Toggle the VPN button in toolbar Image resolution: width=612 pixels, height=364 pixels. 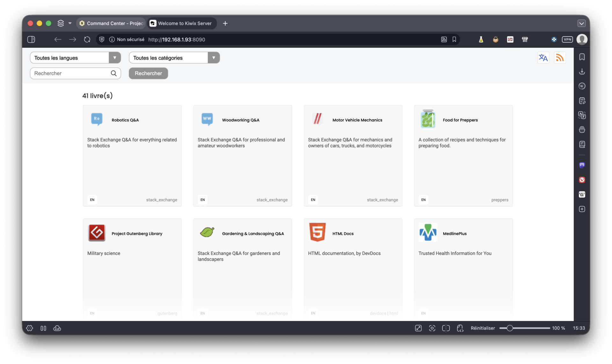(567, 40)
